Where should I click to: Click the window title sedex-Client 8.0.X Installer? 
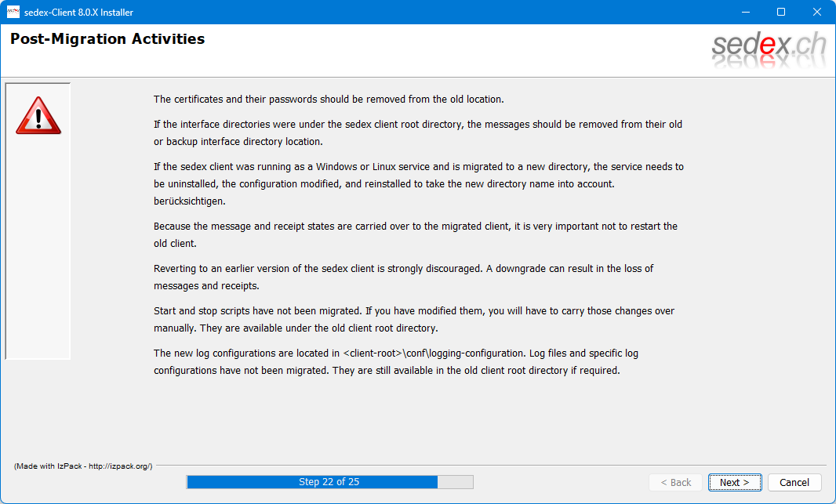coord(84,12)
